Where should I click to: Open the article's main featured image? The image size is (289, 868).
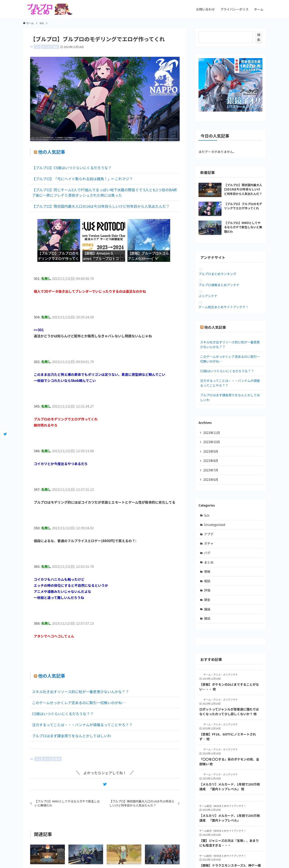tap(105, 99)
